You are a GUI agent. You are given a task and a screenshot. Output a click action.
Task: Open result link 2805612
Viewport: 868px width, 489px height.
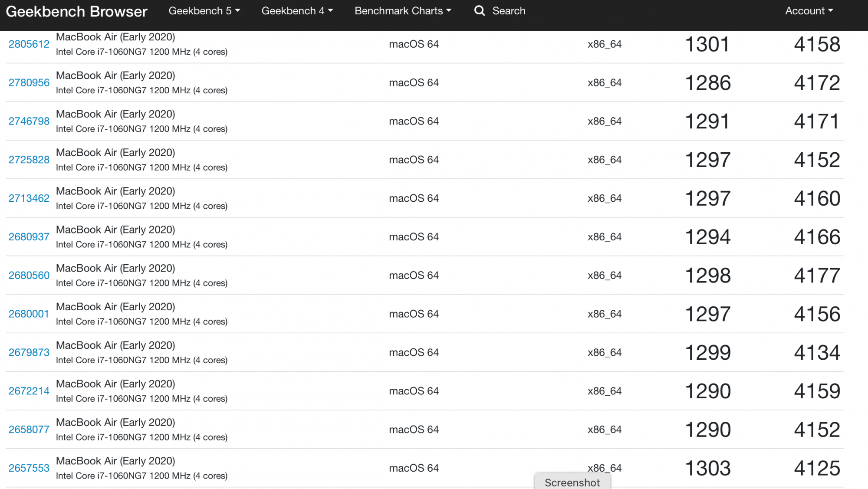pyautogui.click(x=29, y=44)
